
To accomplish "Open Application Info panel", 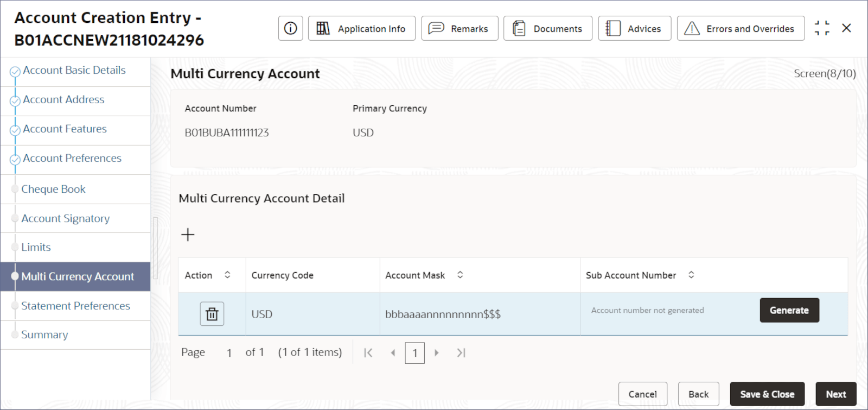I will click(x=361, y=28).
